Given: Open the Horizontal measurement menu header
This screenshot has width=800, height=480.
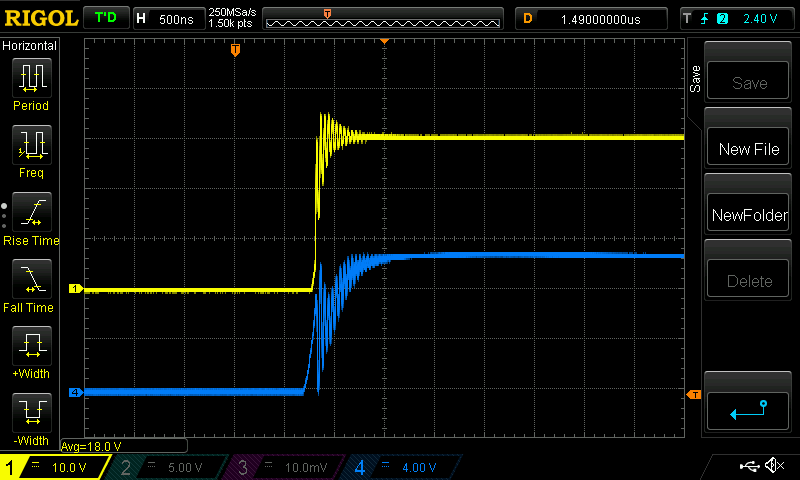Looking at the screenshot, I should [30, 46].
